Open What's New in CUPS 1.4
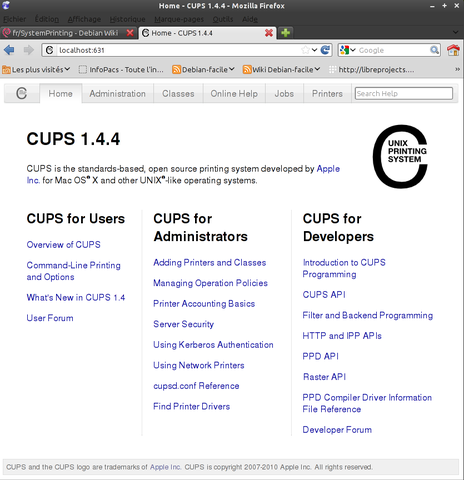 pos(76,297)
